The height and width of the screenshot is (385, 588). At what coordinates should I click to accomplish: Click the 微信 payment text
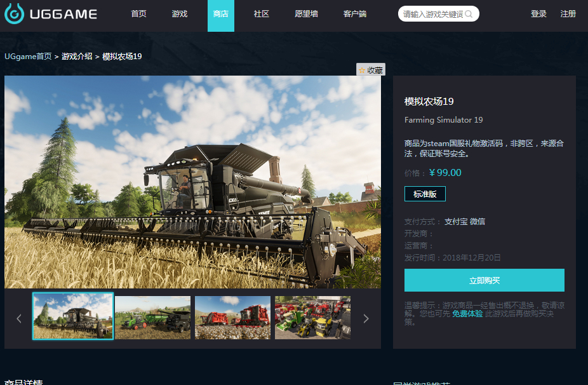click(478, 221)
